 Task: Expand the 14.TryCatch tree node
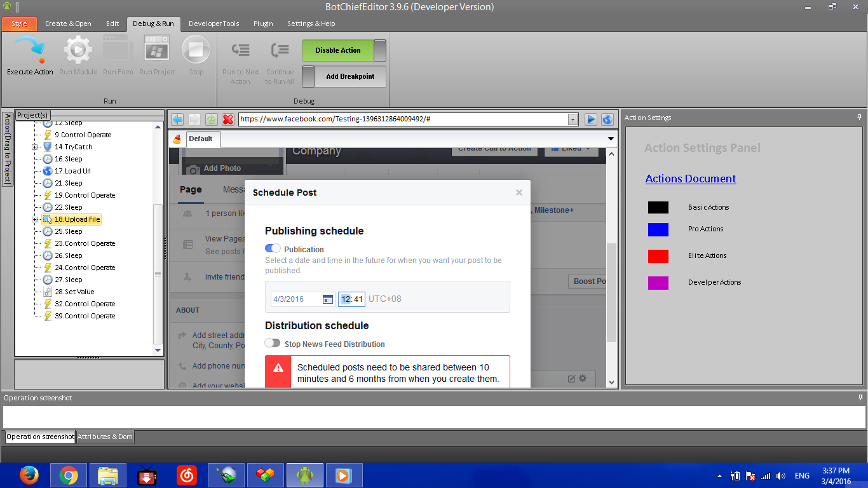(x=35, y=147)
